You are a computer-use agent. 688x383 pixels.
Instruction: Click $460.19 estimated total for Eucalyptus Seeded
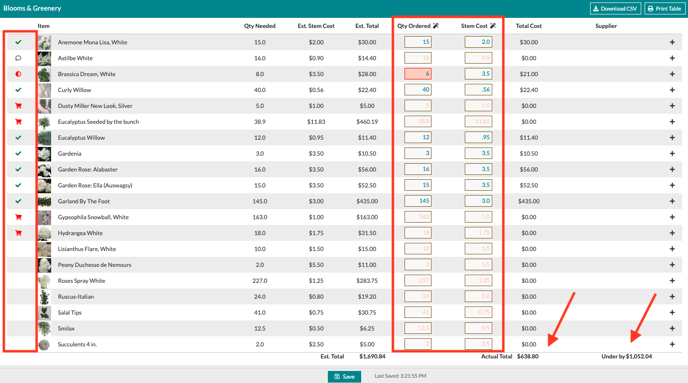pyautogui.click(x=367, y=122)
